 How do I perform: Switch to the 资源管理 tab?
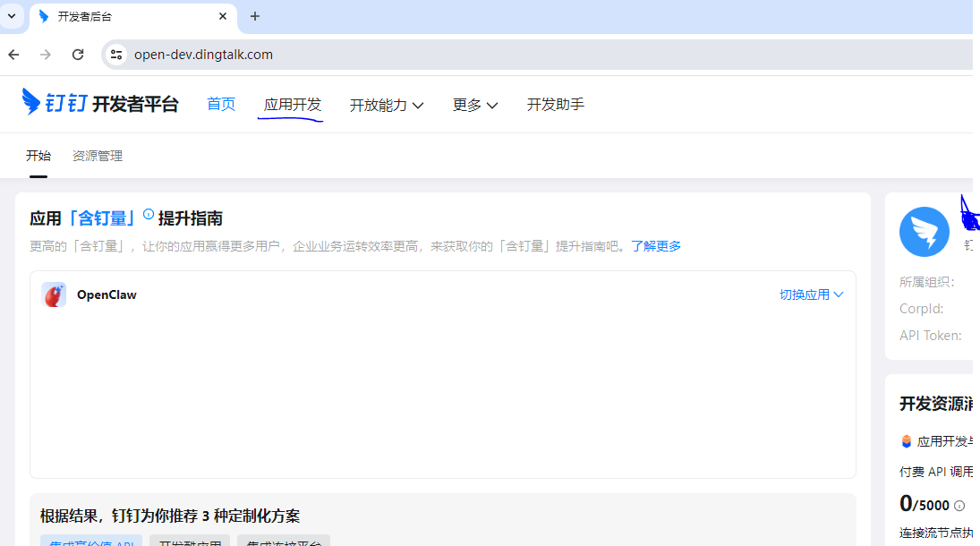(x=97, y=155)
